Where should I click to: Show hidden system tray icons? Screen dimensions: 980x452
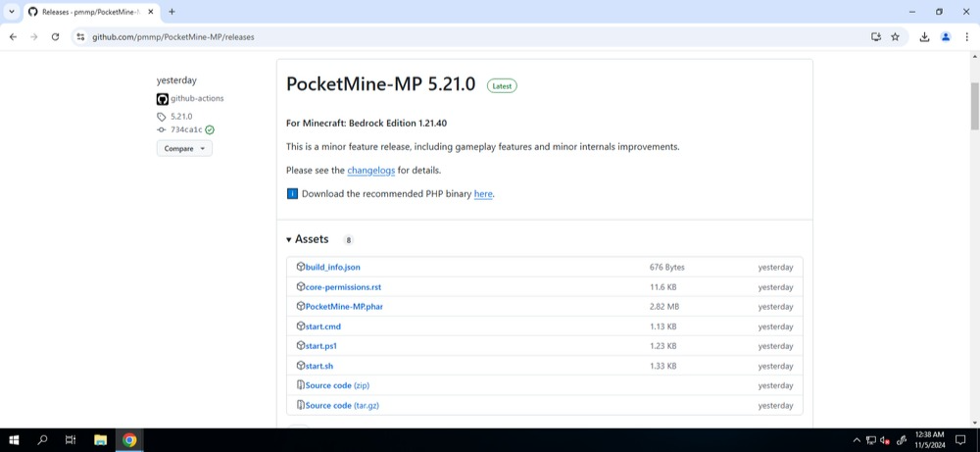857,440
